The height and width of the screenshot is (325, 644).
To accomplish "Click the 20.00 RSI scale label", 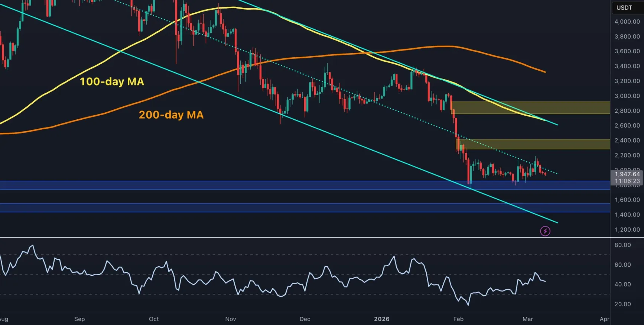I will point(622,304).
